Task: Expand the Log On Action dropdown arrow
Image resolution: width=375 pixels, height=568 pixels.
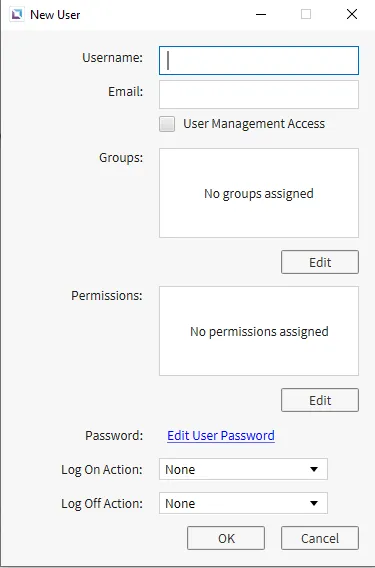Action: (314, 469)
